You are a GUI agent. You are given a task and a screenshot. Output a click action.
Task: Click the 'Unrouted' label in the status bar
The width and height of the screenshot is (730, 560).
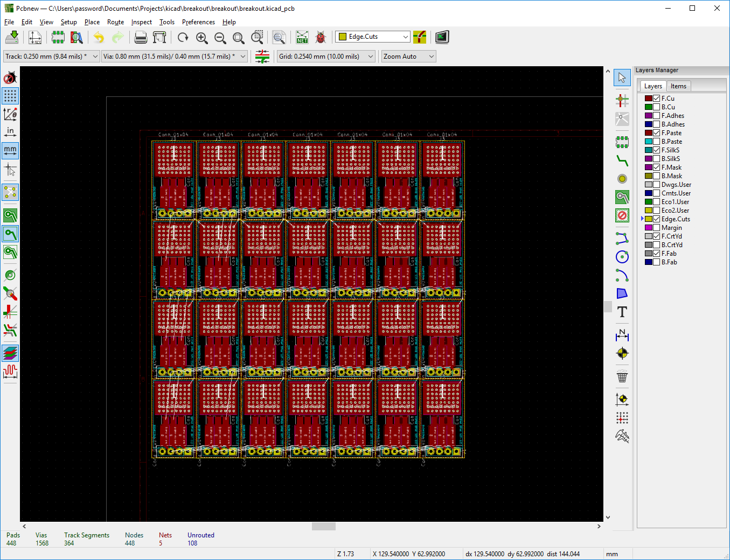(201, 535)
